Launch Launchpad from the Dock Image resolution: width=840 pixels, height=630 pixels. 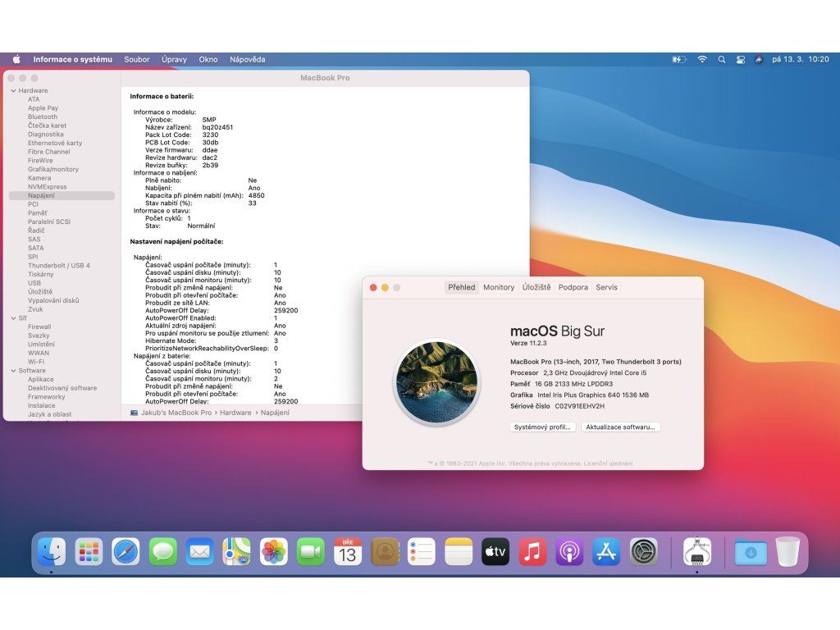pyautogui.click(x=89, y=552)
